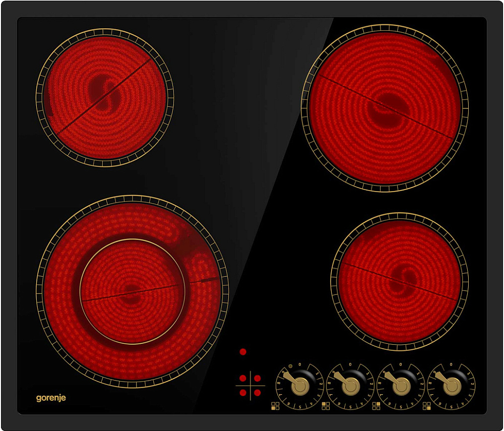Click the front-right zone icon under fourth knob
Viewport: 504px width, 431px height.
pyautogui.click(x=427, y=405)
